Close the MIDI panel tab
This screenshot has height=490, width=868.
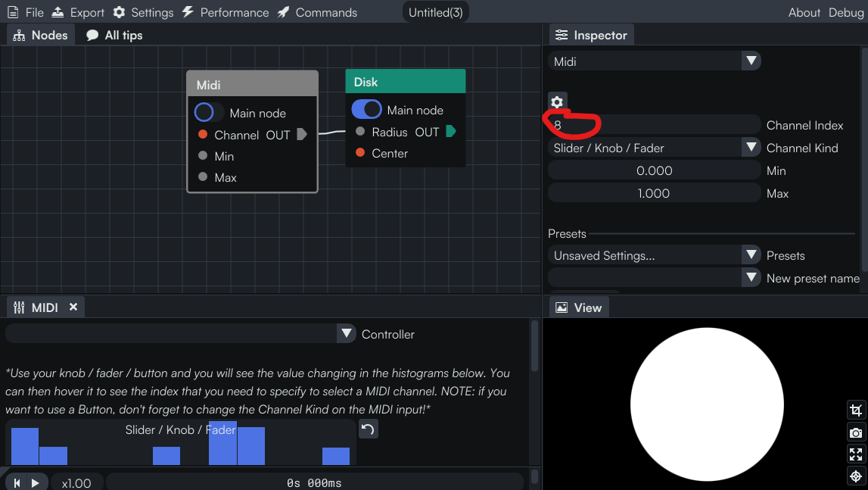click(x=73, y=307)
